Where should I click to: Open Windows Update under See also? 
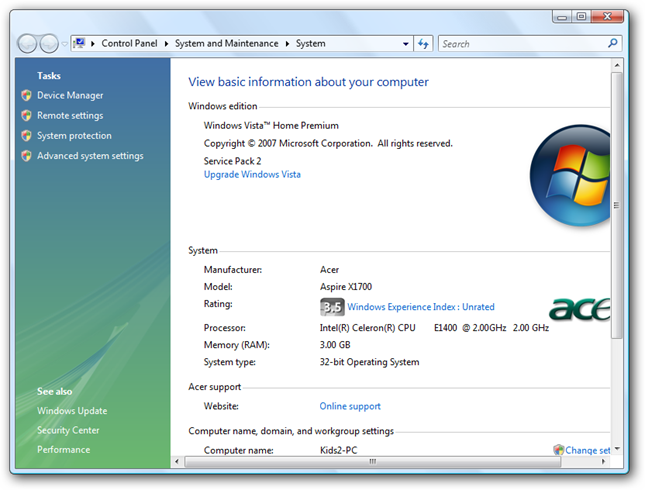click(72, 411)
